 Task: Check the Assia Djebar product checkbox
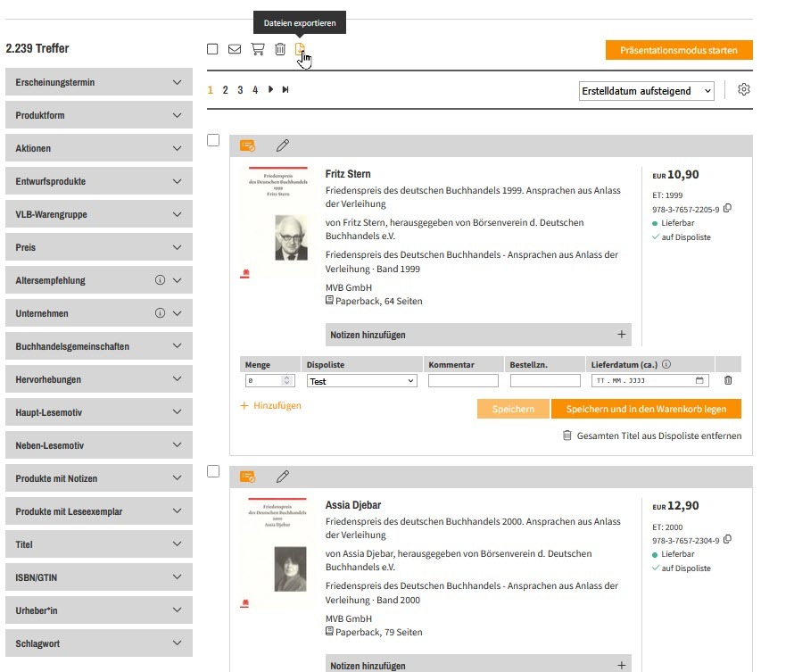click(x=213, y=471)
